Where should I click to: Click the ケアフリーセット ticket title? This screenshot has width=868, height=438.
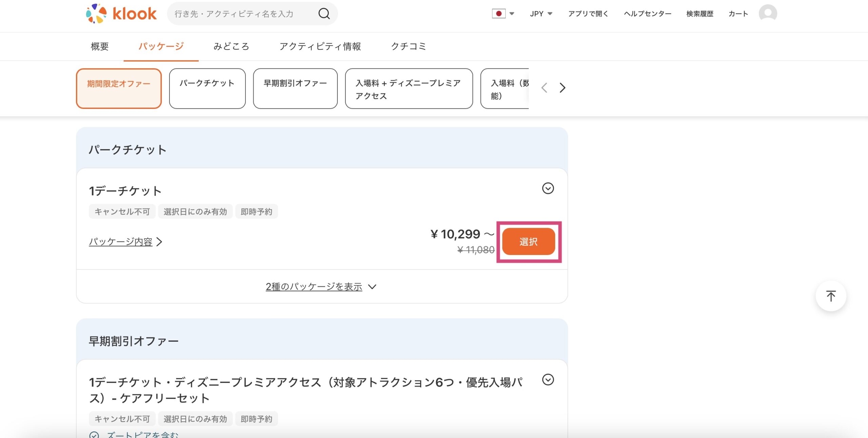[305, 390]
